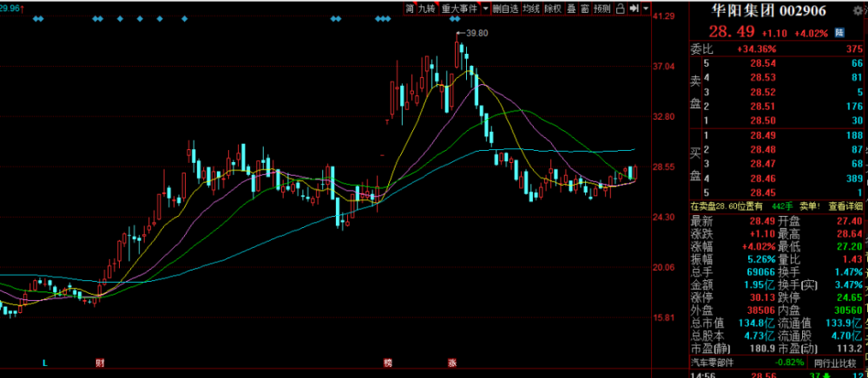Click the 除权 ex-rights adjustment button
The height and width of the screenshot is (378, 868).
tap(552, 9)
